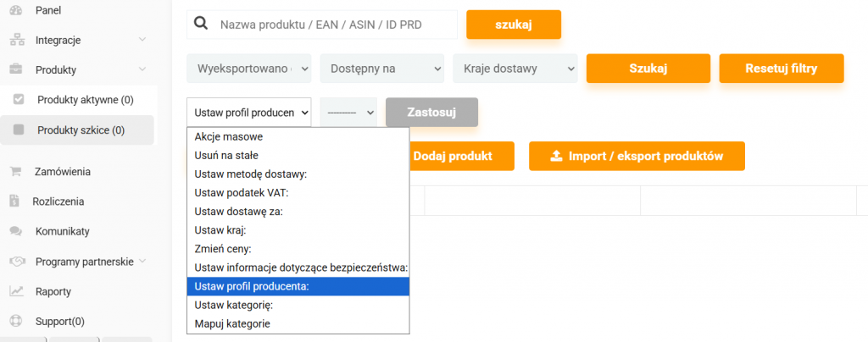Open the Kraje dostawy dropdown

pyautogui.click(x=515, y=69)
